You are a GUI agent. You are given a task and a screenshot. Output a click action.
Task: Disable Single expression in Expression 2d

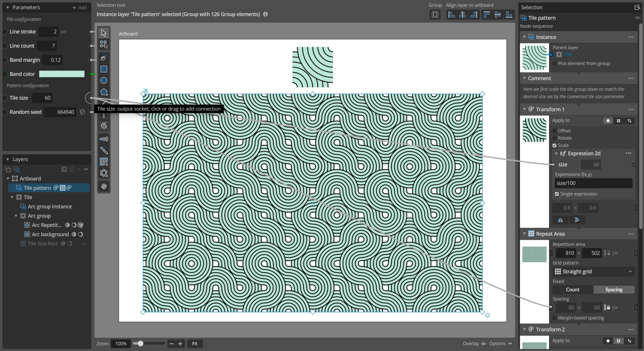click(557, 194)
